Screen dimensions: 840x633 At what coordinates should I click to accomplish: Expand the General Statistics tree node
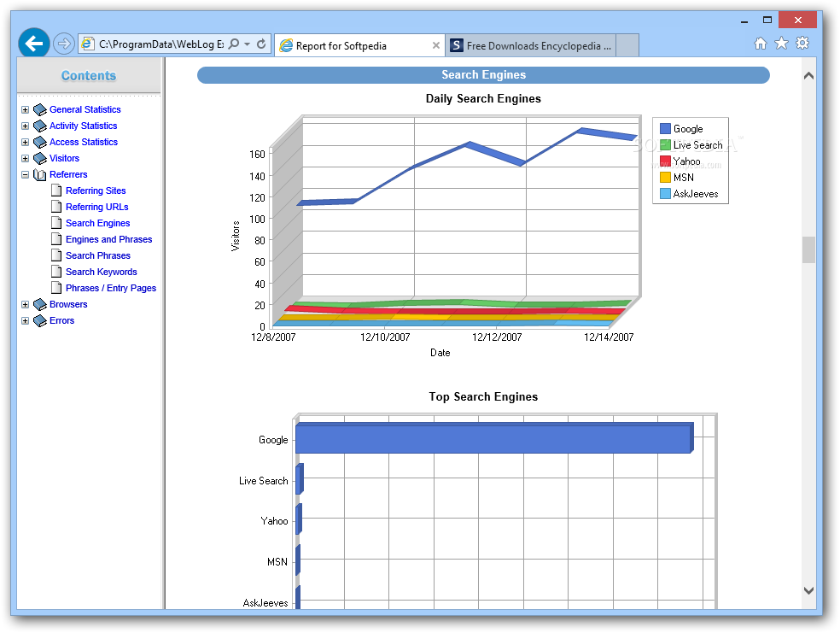point(25,109)
